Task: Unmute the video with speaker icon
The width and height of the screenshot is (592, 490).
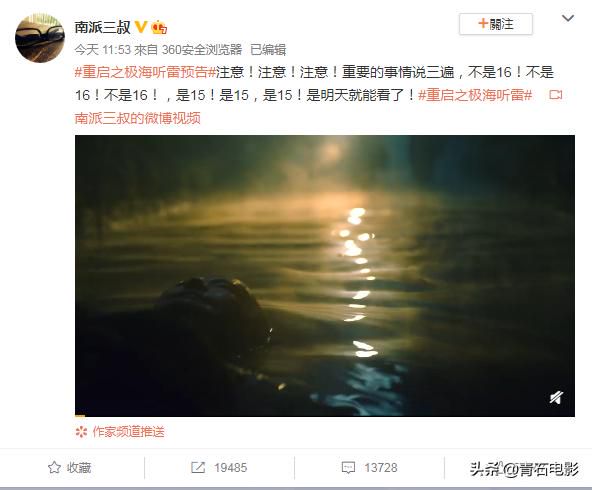Action: pyautogui.click(x=556, y=397)
